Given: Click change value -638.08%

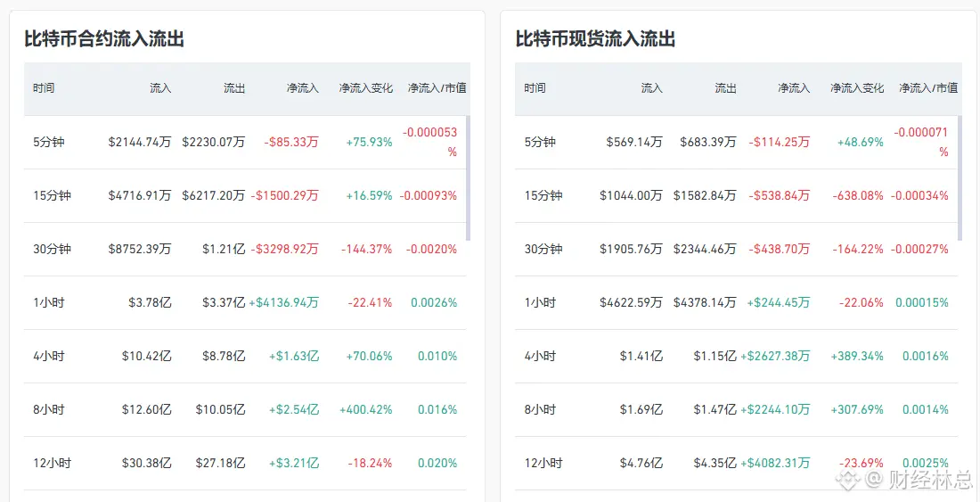Looking at the screenshot, I should 858,195.
